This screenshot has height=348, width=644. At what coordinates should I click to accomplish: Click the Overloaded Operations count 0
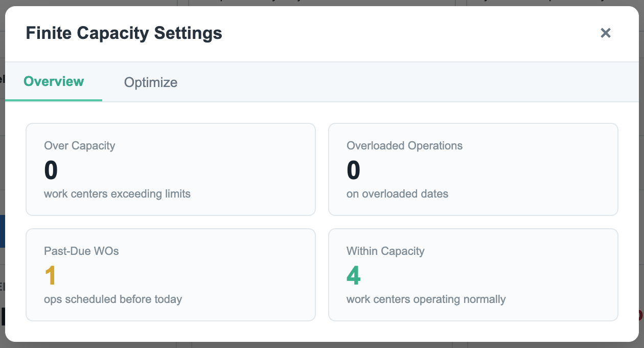(x=354, y=170)
